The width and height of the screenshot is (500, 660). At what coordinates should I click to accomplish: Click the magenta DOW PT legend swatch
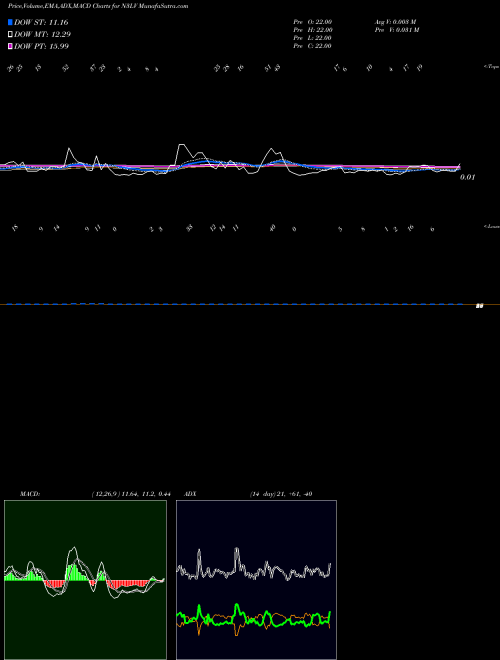click(x=10, y=46)
